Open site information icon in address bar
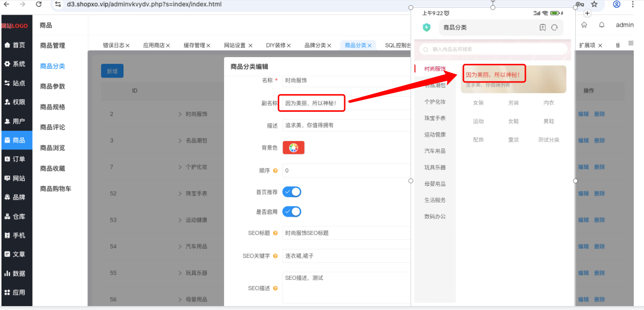Image resolution: width=644 pixels, height=310 pixels. (x=58, y=4)
